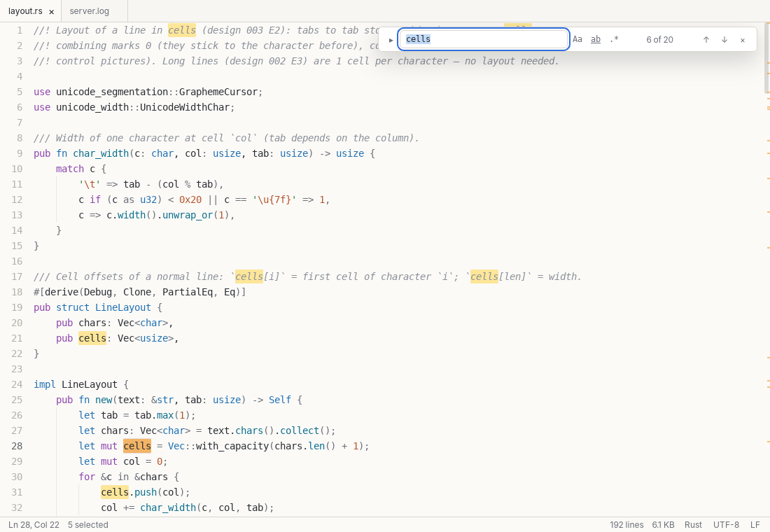Expand the replace field arrow in find bar
This screenshot has width=770, height=532.
coord(391,40)
